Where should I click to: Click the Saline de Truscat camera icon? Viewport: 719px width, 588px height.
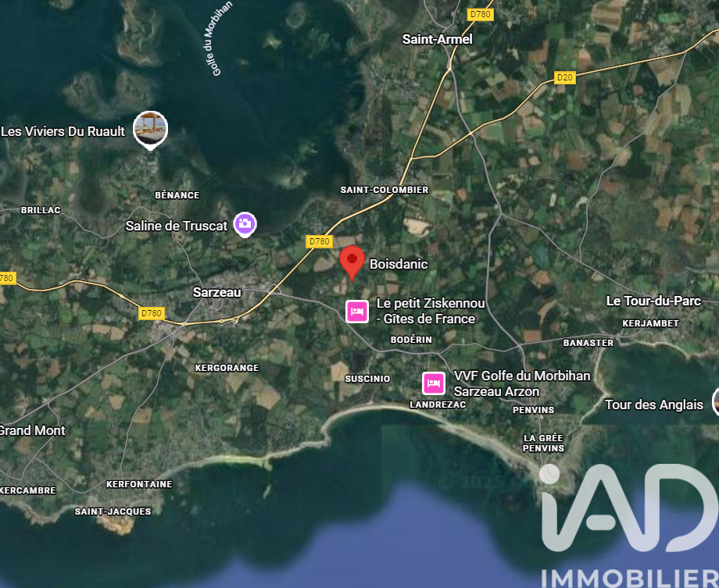pyautogui.click(x=245, y=224)
